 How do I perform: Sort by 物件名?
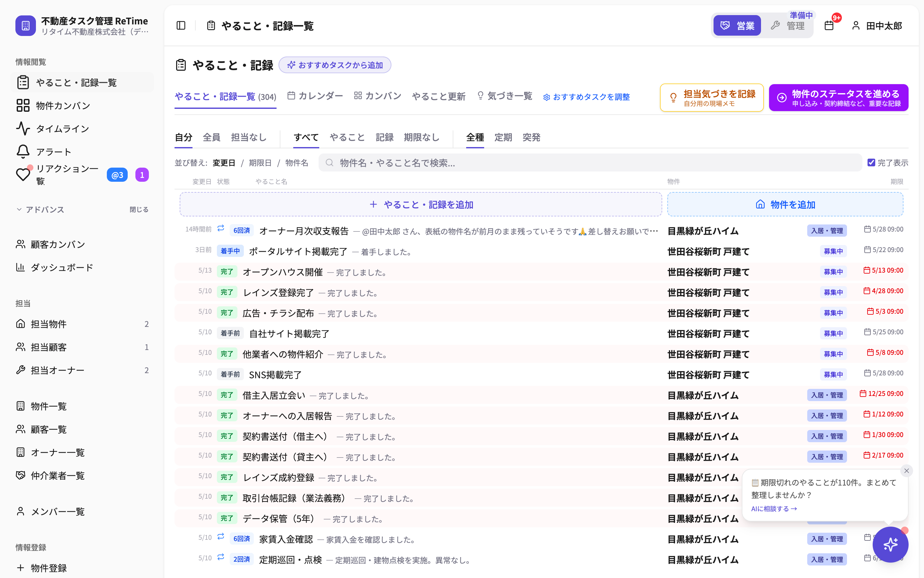pyautogui.click(x=297, y=163)
